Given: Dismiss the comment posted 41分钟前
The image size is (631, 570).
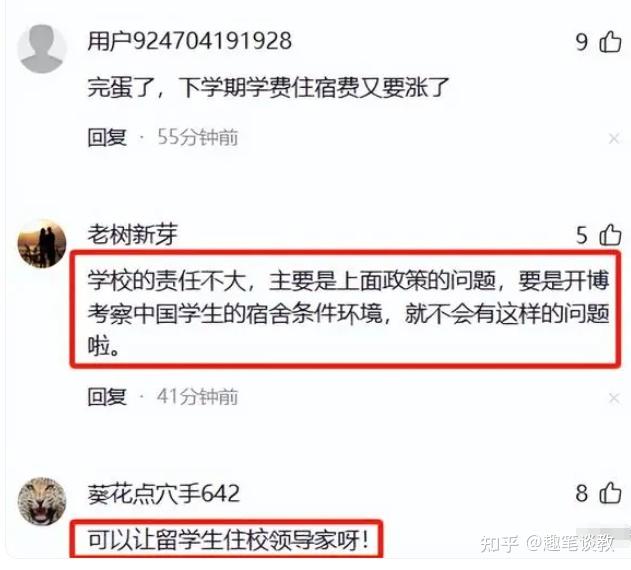Looking at the screenshot, I should point(614,398).
